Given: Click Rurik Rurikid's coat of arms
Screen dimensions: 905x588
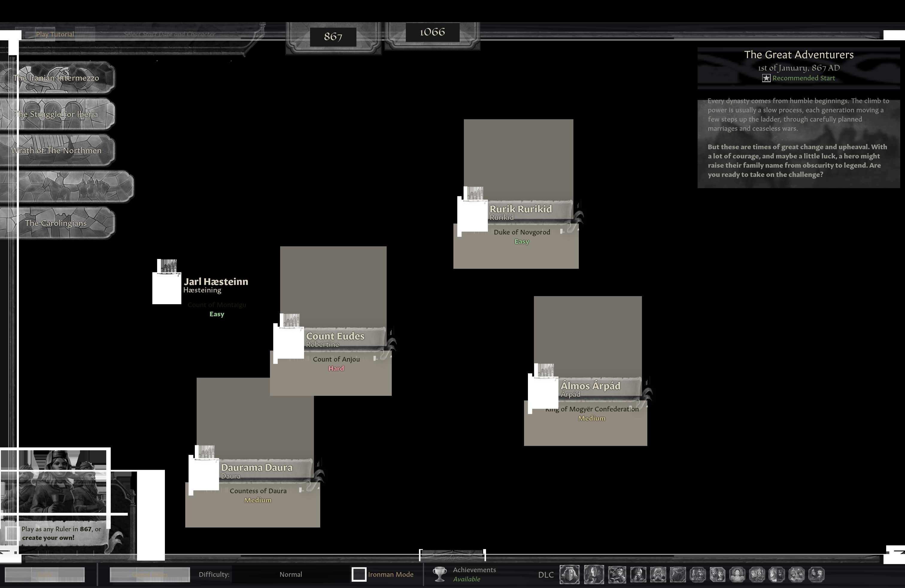Looking at the screenshot, I should 472,215.
